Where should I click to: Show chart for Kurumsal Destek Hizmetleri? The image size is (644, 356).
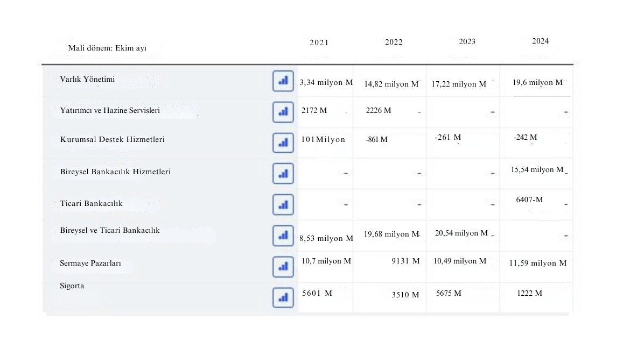283,143
